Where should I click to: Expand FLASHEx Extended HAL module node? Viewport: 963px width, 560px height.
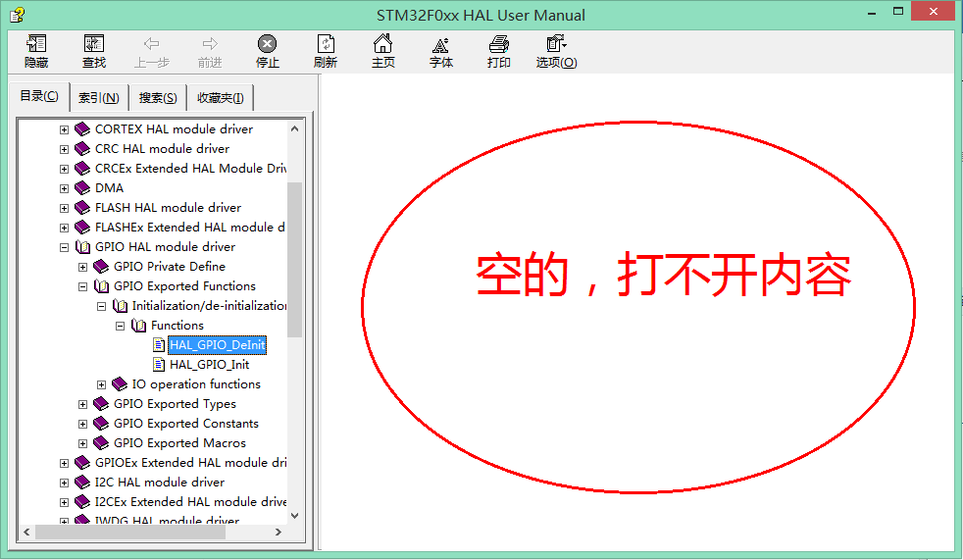64,228
